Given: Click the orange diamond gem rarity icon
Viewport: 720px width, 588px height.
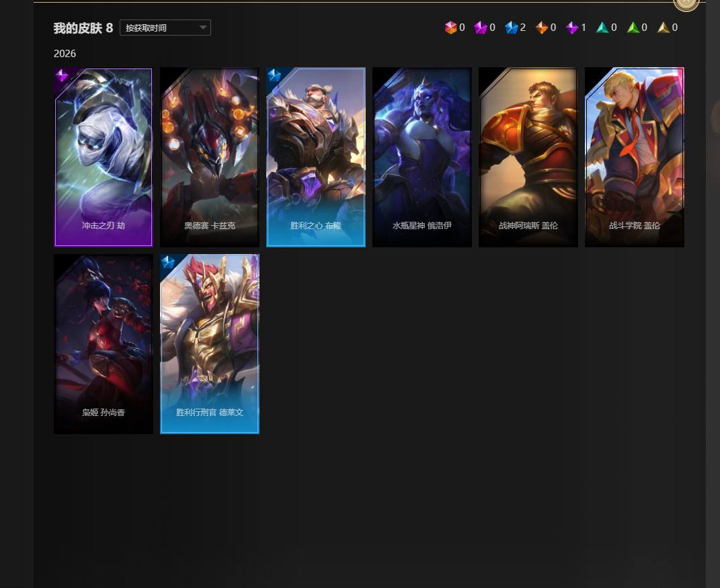Looking at the screenshot, I should pyautogui.click(x=541, y=28).
